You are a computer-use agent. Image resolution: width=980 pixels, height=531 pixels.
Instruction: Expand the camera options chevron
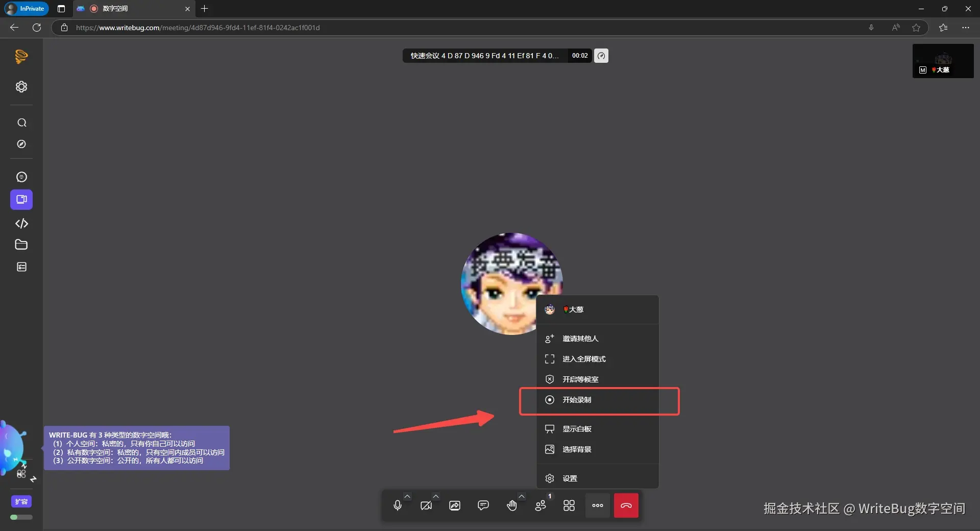click(436, 496)
